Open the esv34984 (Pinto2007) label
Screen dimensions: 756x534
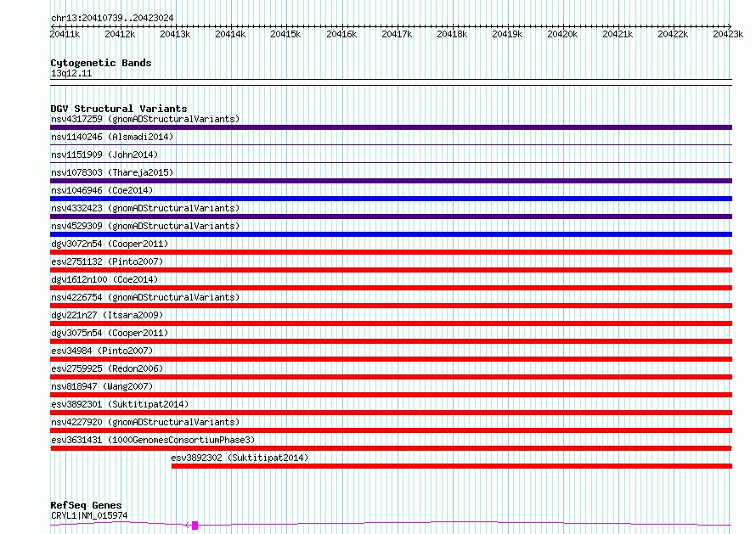[x=102, y=351]
